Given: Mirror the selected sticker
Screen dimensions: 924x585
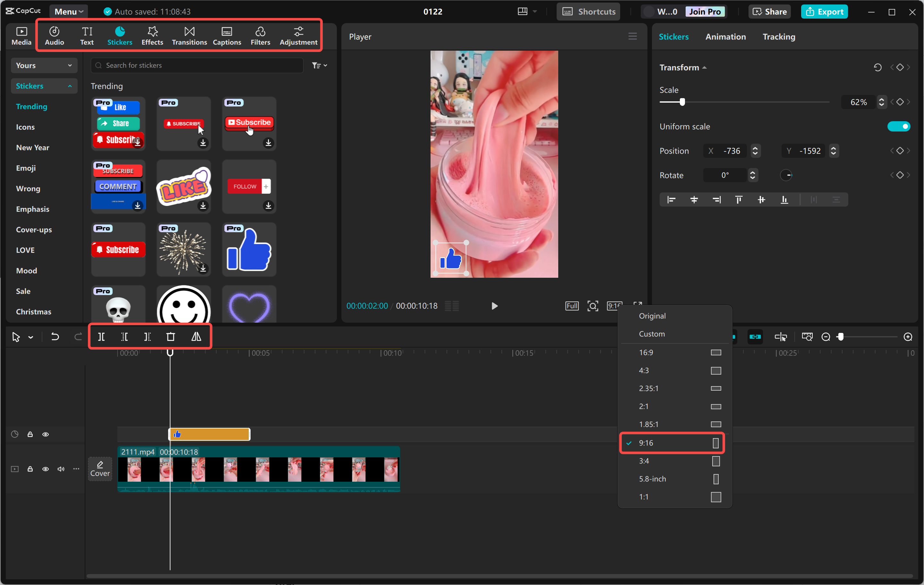Looking at the screenshot, I should (196, 336).
